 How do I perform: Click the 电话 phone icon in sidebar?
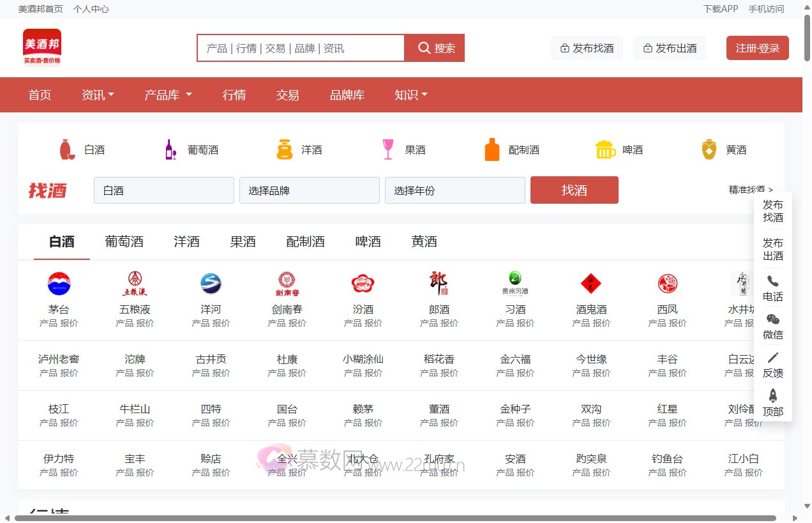pyautogui.click(x=772, y=282)
